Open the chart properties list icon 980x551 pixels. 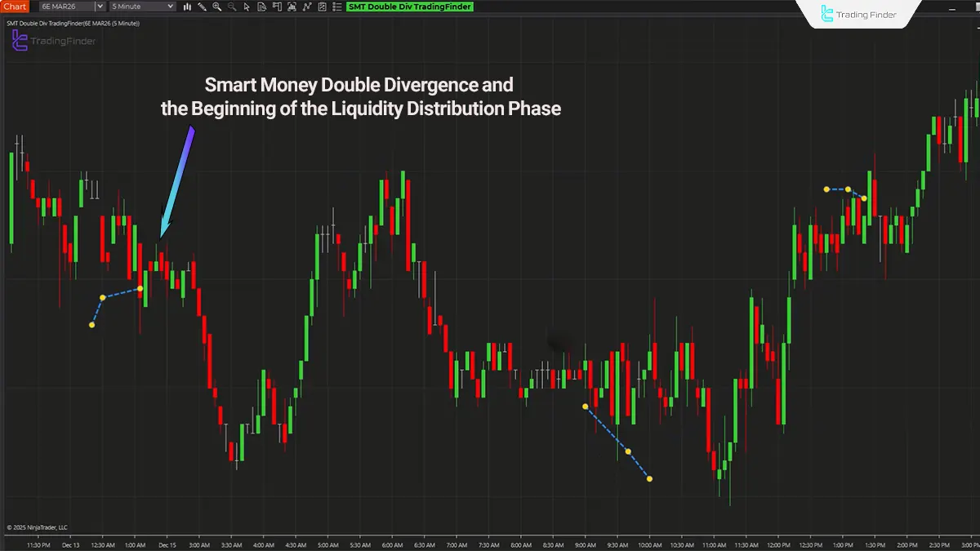pos(334,7)
